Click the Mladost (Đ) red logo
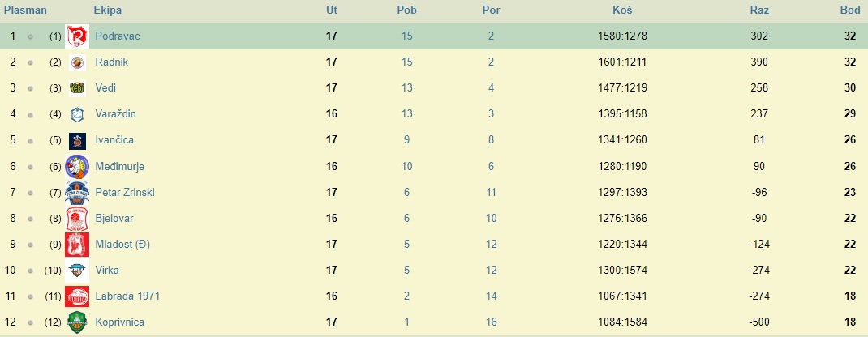The width and height of the screenshot is (868, 337). pyautogui.click(x=76, y=244)
